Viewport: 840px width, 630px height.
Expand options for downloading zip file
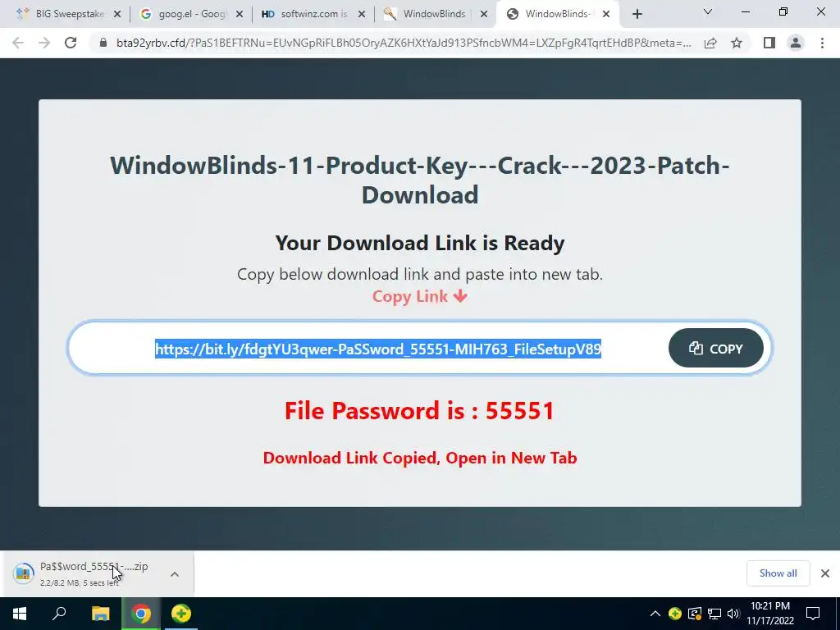click(x=175, y=574)
